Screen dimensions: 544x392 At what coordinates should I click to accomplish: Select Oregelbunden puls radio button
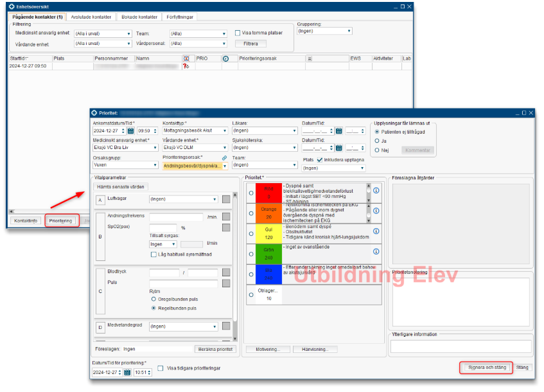click(154, 299)
